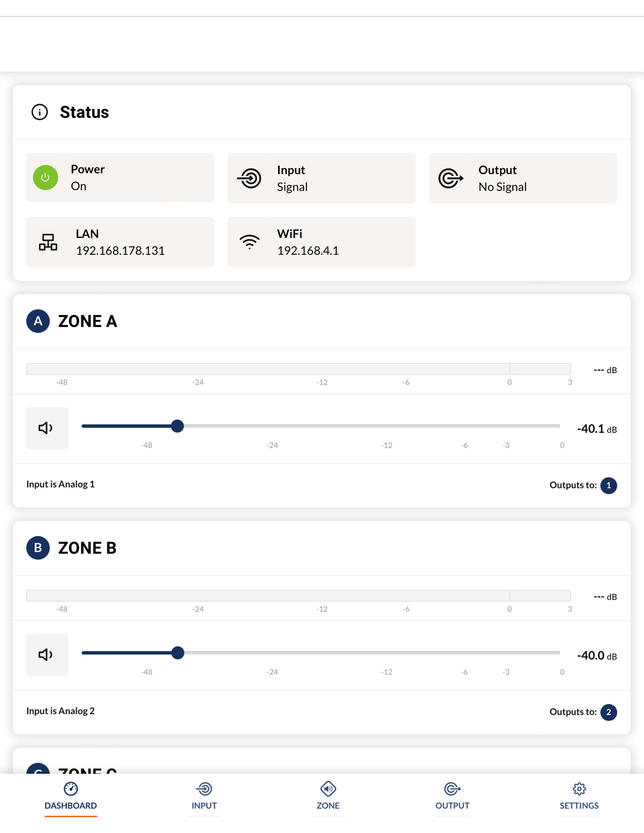
Task: Click the Input signal status icon
Action: click(250, 178)
